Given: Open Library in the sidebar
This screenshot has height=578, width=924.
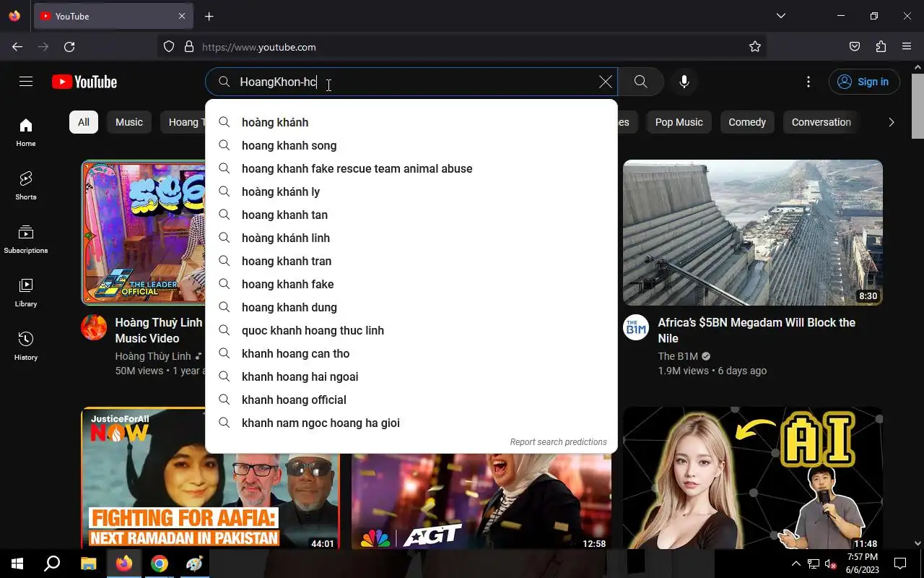Looking at the screenshot, I should point(26,293).
